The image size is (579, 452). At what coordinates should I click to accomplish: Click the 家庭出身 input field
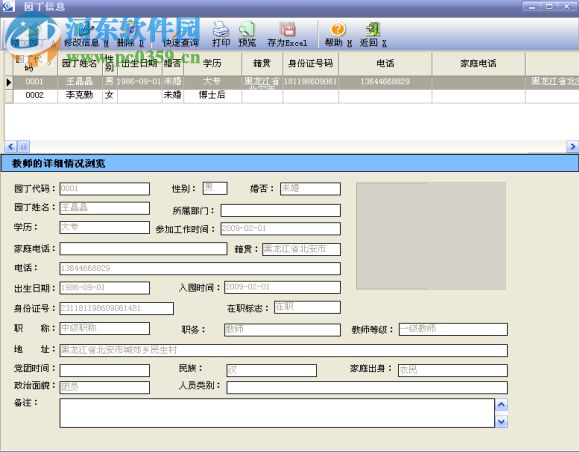tap(453, 370)
